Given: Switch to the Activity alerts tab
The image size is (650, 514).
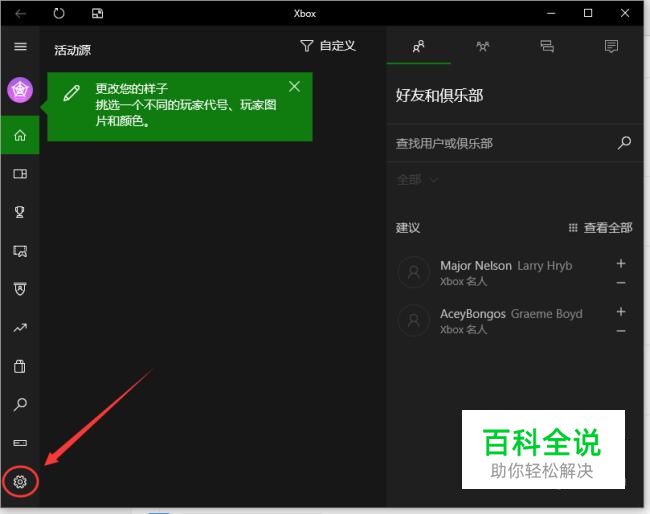Looking at the screenshot, I should click(x=611, y=46).
